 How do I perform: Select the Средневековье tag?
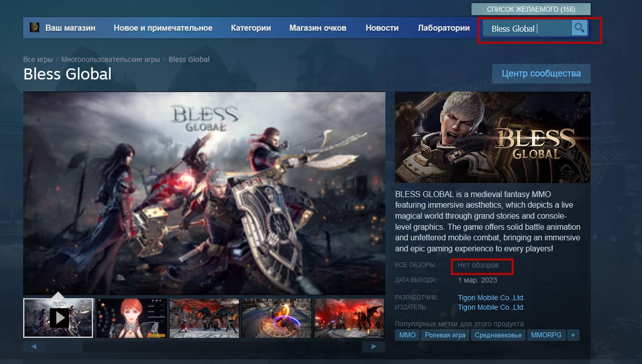[x=498, y=335]
